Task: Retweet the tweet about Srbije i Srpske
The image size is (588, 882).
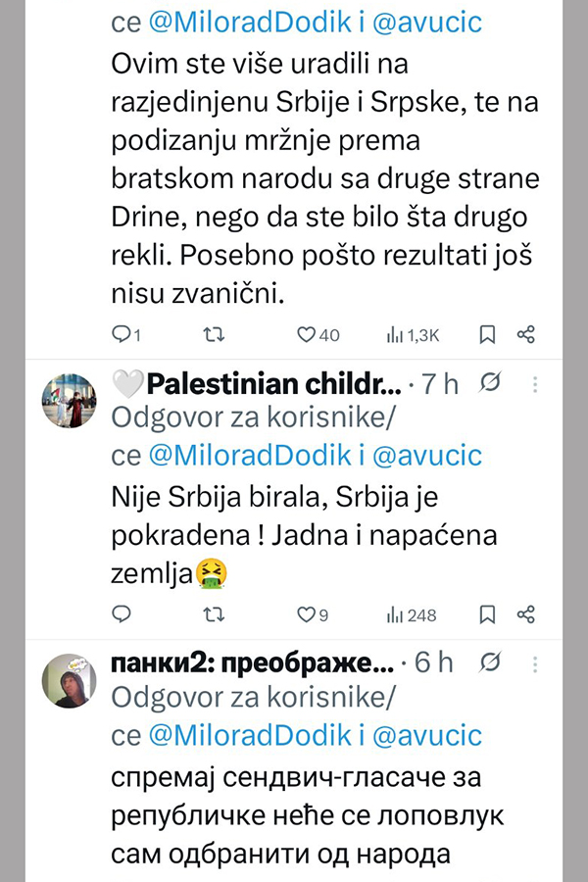Action: tap(212, 335)
